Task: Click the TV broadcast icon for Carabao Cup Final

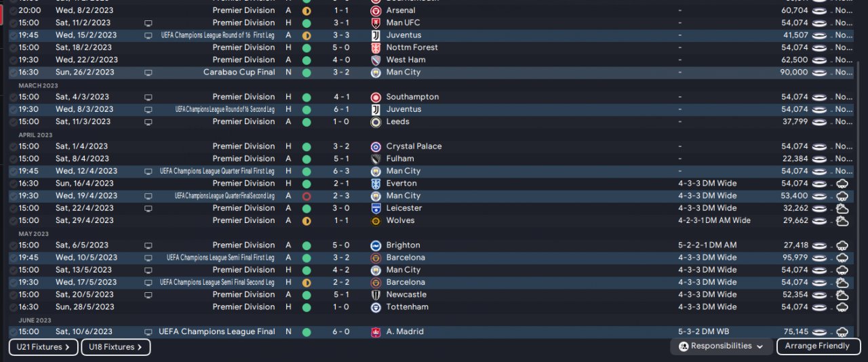Action: click(149, 73)
